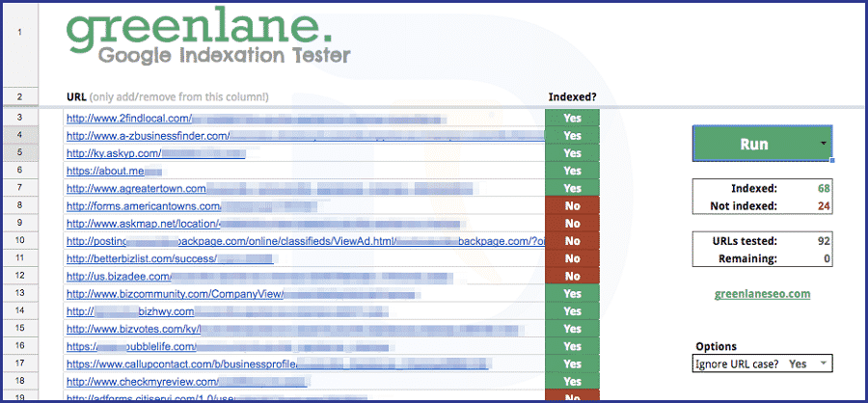Open the us.bizadee.com URL link

260,277
